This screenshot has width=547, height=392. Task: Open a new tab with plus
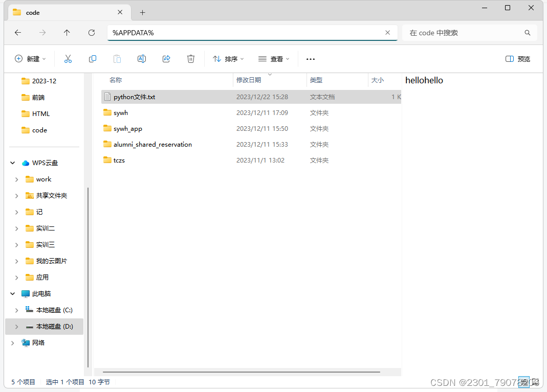(x=142, y=13)
